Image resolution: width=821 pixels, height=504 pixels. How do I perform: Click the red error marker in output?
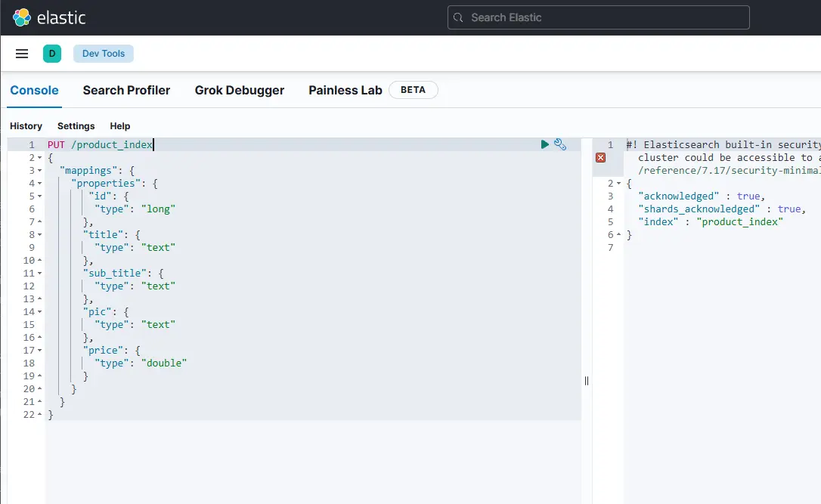(600, 157)
